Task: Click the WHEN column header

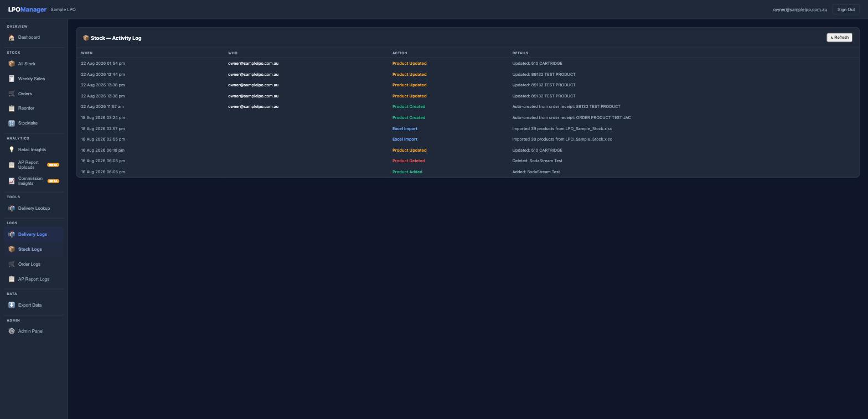Action: click(87, 53)
